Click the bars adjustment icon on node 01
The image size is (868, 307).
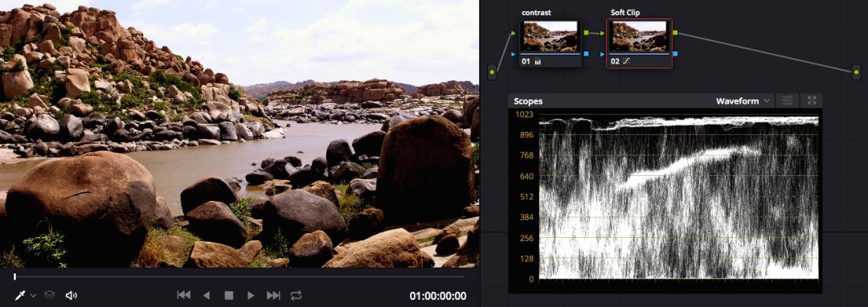(x=538, y=61)
